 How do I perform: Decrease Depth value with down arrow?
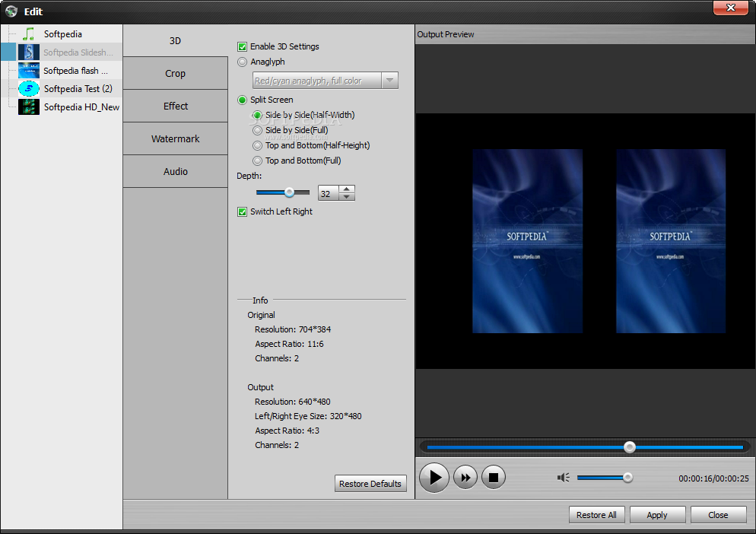click(x=347, y=197)
